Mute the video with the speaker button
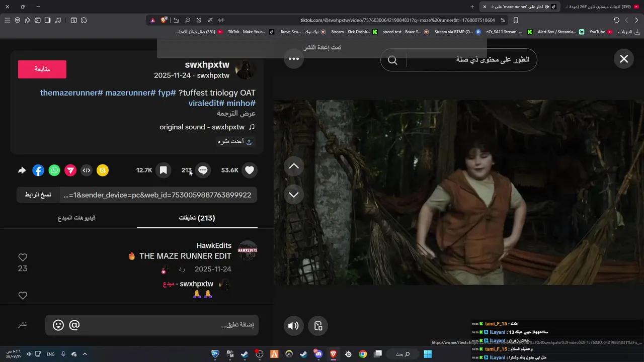This screenshot has width=644, height=362. tap(293, 326)
